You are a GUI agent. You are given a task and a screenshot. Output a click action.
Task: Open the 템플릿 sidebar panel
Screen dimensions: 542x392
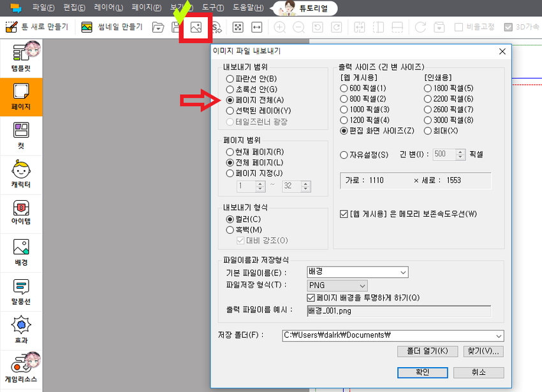click(x=21, y=58)
